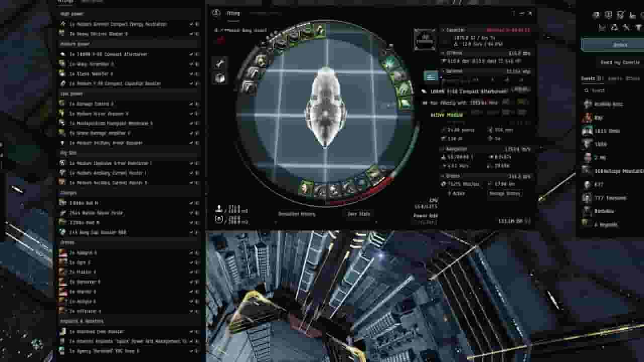Click the blue list icon beside Defense

click(431, 76)
